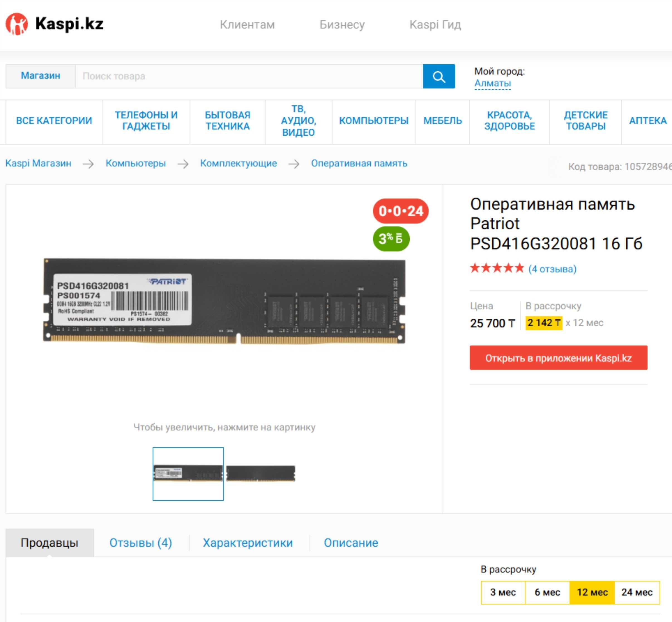
Task: Go to Компьютеры breadcrumb
Action: [x=136, y=163]
